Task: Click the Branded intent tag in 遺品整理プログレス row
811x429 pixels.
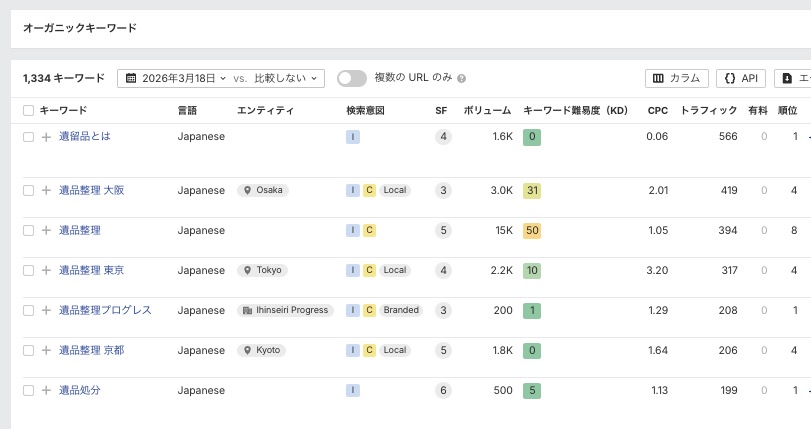Action: click(401, 310)
